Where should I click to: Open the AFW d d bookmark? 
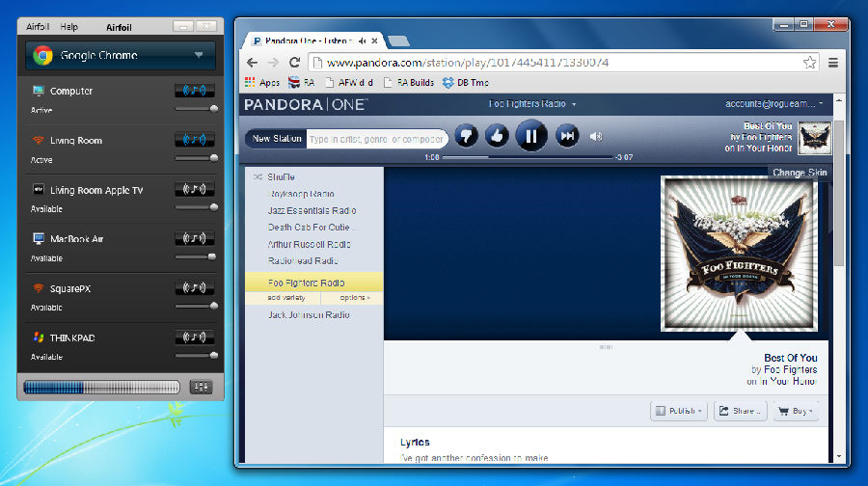tap(349, 83)
